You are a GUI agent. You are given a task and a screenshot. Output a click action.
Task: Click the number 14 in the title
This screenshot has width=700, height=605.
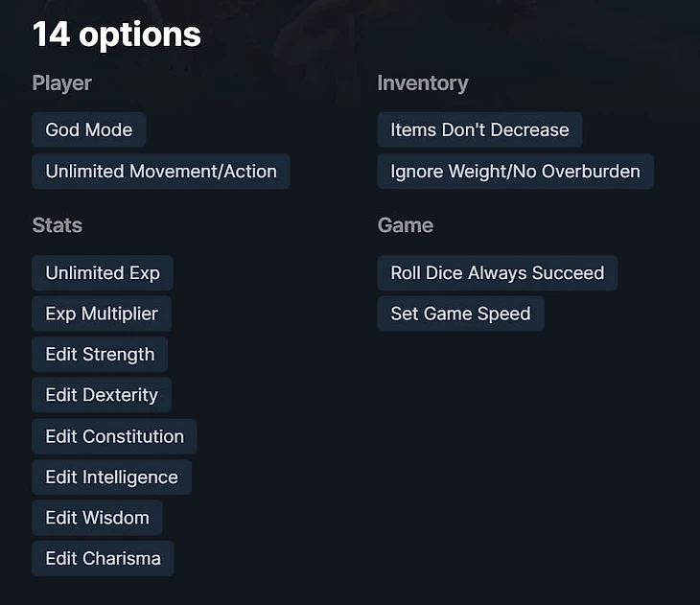[51, 35]
